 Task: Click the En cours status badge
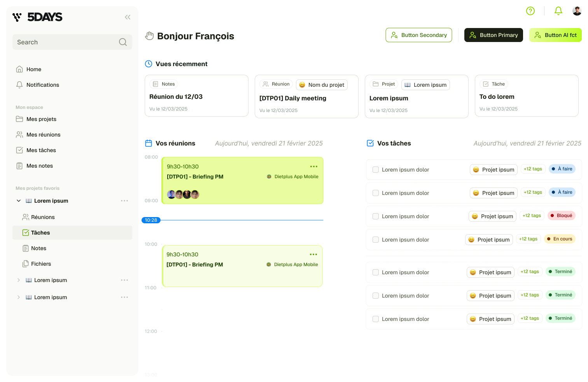pos(560,239)
